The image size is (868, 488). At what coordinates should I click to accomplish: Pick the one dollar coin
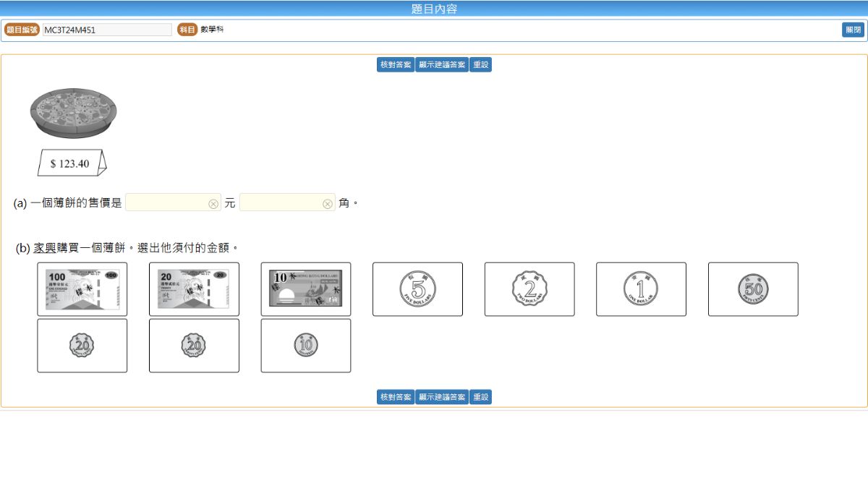pyautogui.click(x=641, y=289)
